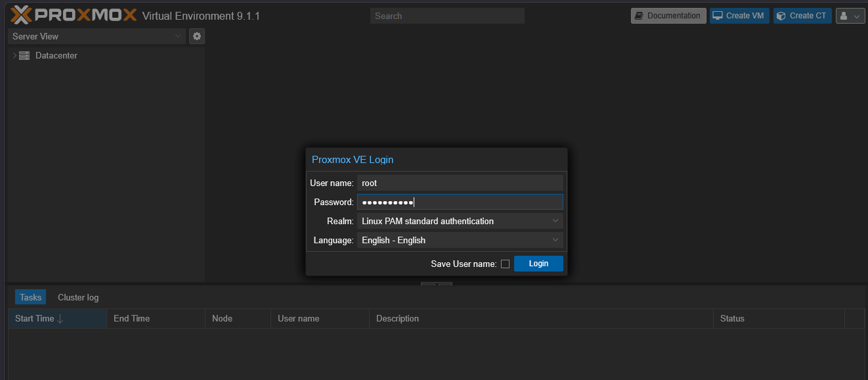This screenshot has width=868, height=380.
Task: Select the Tasks tab
Action: coord(30,298)
